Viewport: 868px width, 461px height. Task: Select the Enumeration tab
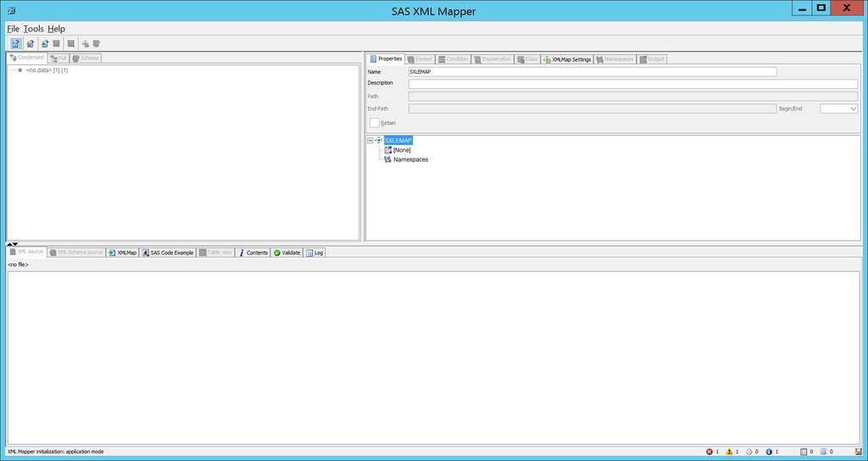coord(492,59)
